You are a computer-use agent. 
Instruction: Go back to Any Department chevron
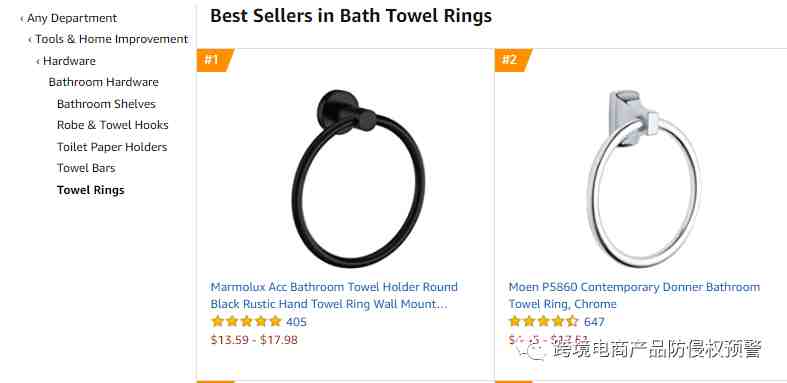click(x=22, y=19)
